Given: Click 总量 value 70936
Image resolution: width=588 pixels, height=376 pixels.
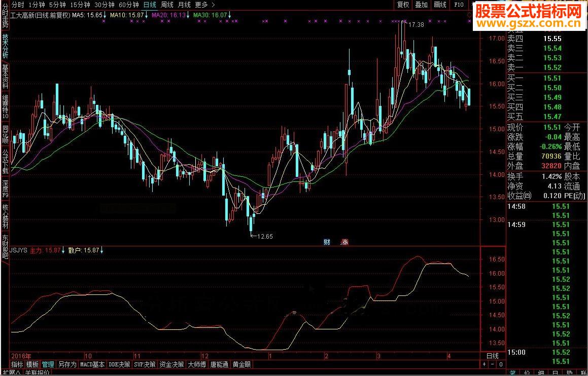Looking at the screenshot, I should point(552,156).
